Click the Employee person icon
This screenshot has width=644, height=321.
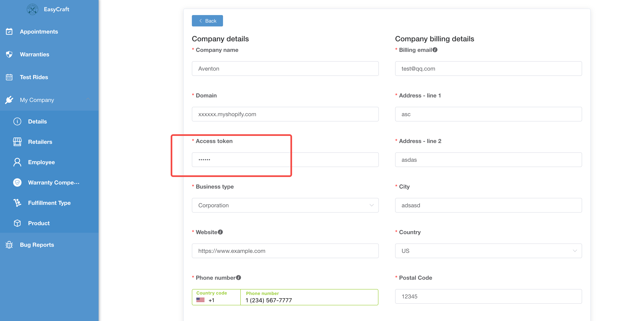[x=17, y=162]
